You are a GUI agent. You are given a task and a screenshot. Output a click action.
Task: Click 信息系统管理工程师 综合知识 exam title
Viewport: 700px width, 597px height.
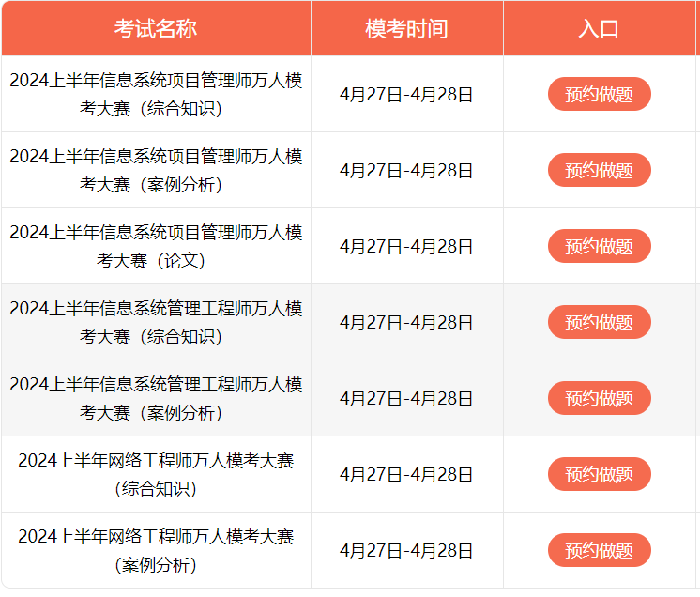coord(156,322)
